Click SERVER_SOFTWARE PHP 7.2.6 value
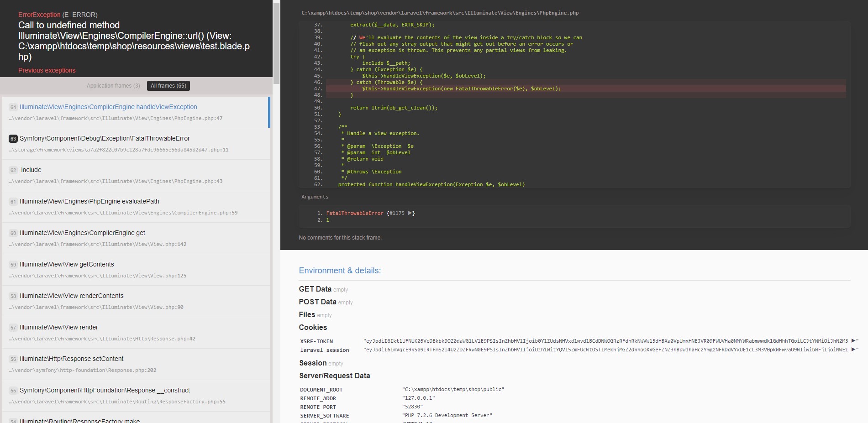Viewport: 868px width, 423px height. point(447,415)
